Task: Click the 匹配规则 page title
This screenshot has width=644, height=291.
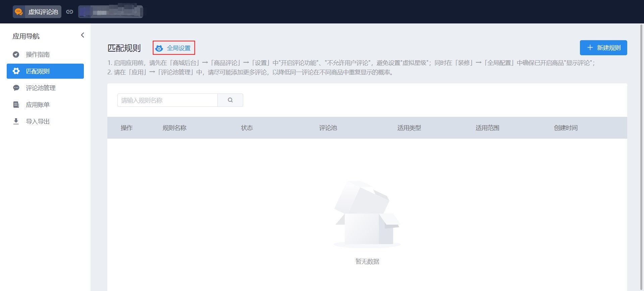Action: tap(124, 48)
